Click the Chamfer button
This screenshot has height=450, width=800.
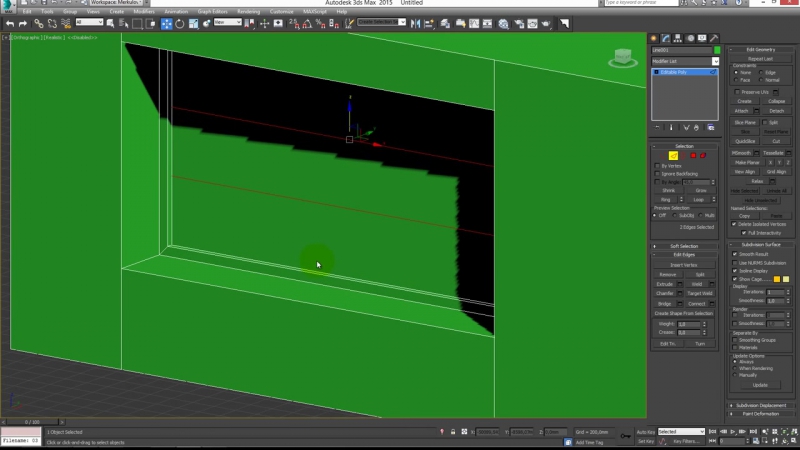click(667, 293)
